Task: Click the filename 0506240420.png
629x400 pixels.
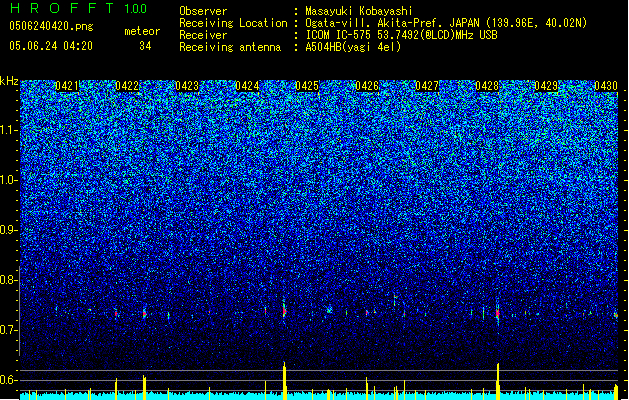Action: click(51, 27)
